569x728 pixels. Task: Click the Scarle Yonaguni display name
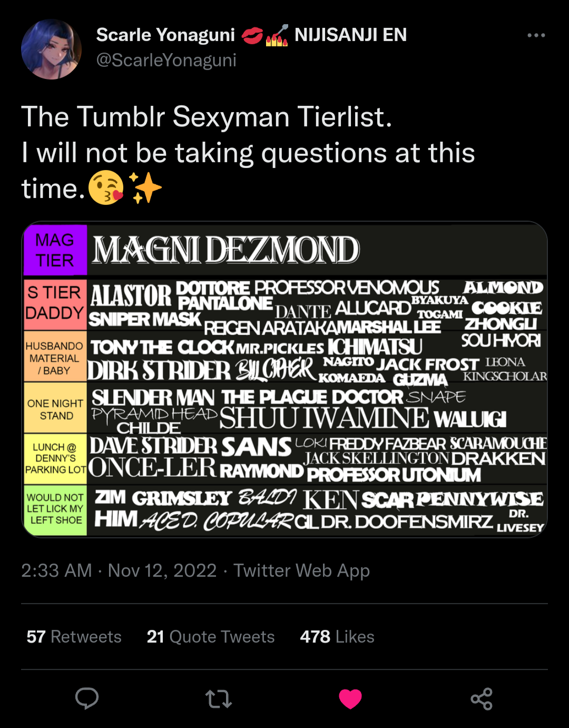tap(165, 35)
